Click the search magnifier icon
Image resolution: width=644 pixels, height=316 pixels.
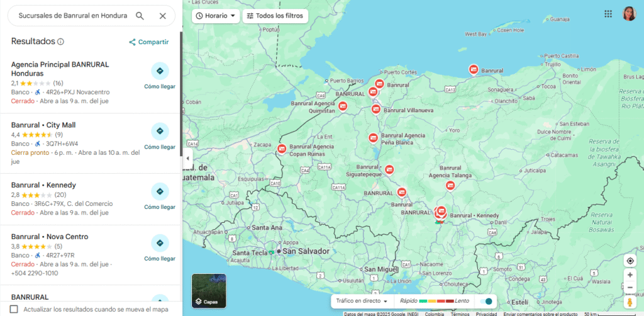pos(140,16)
